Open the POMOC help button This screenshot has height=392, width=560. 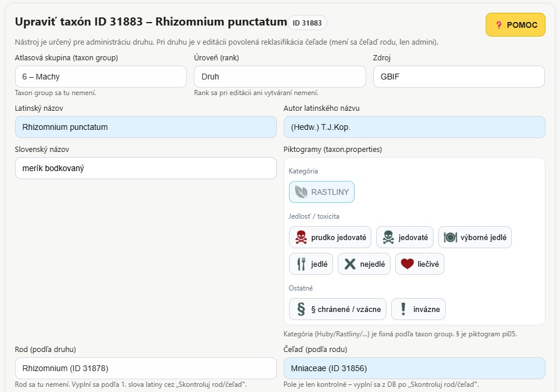[x=515, y=25]
